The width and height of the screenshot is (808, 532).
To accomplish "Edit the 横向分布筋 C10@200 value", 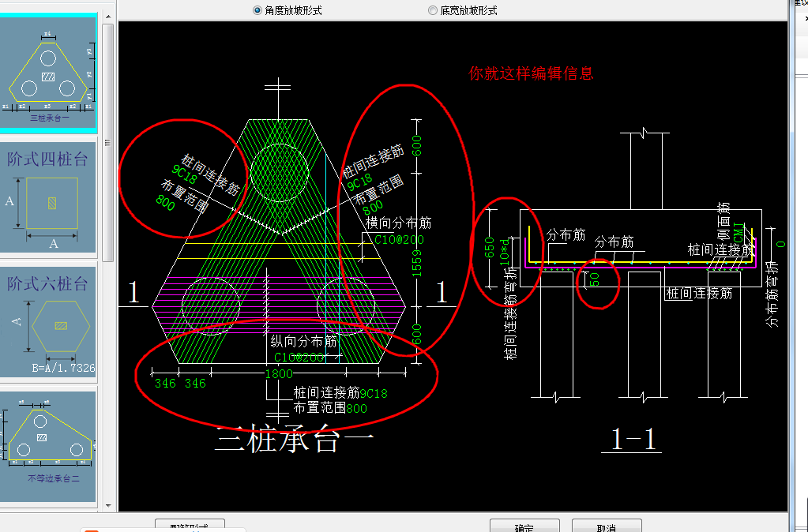I will [x=399, y=240].
